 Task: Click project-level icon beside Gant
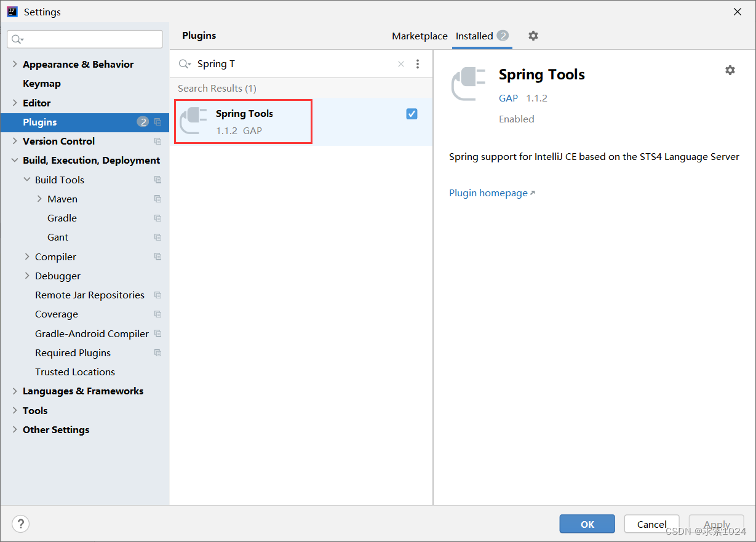(x=158, y=237)
